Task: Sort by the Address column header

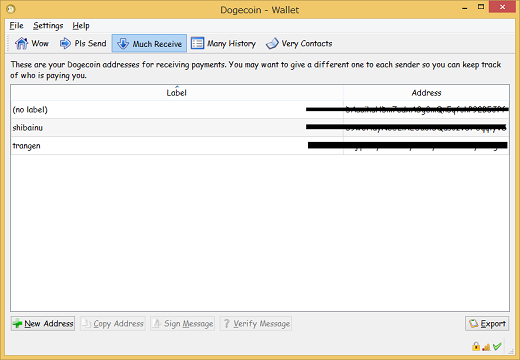Action: (x=426, y=93)
